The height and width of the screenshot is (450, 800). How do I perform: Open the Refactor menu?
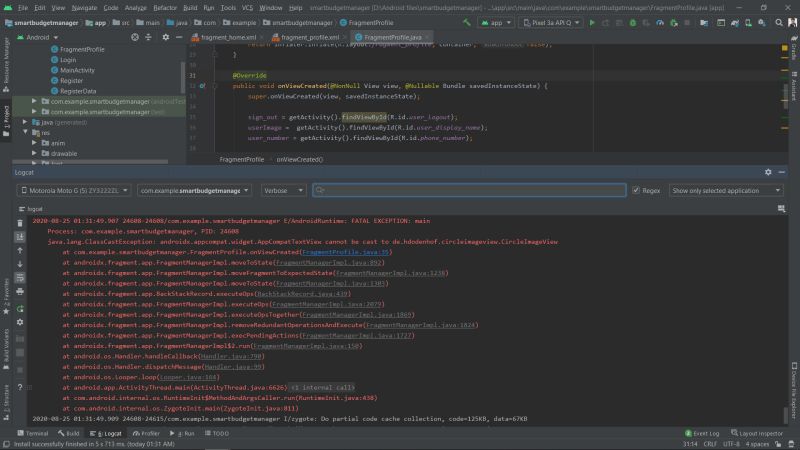[165, 8]
